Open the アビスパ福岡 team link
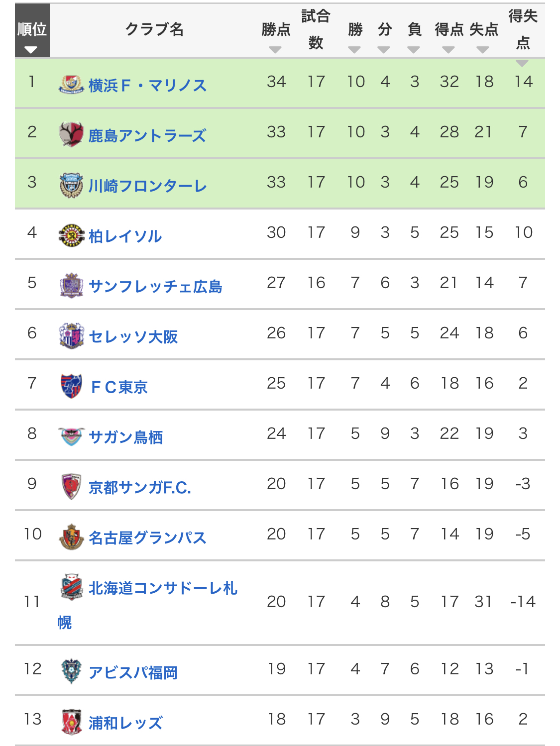 (x=133, y=673)
